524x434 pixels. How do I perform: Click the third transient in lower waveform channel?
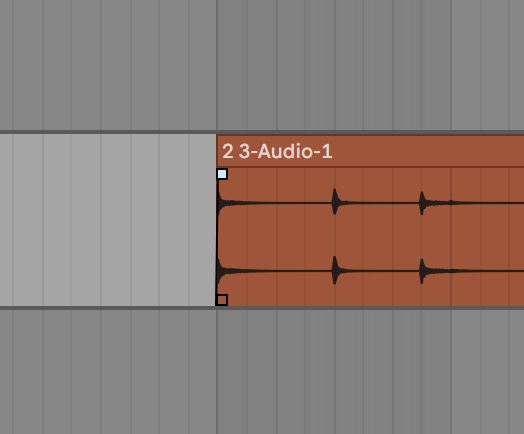tap(422, 271)
